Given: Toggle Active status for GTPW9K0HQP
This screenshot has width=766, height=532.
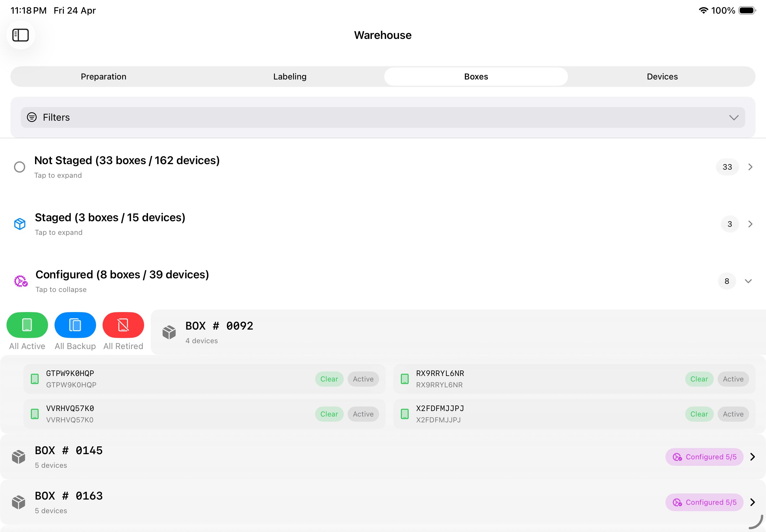Looking at the screenshot, I should click(x=363, y=379).
